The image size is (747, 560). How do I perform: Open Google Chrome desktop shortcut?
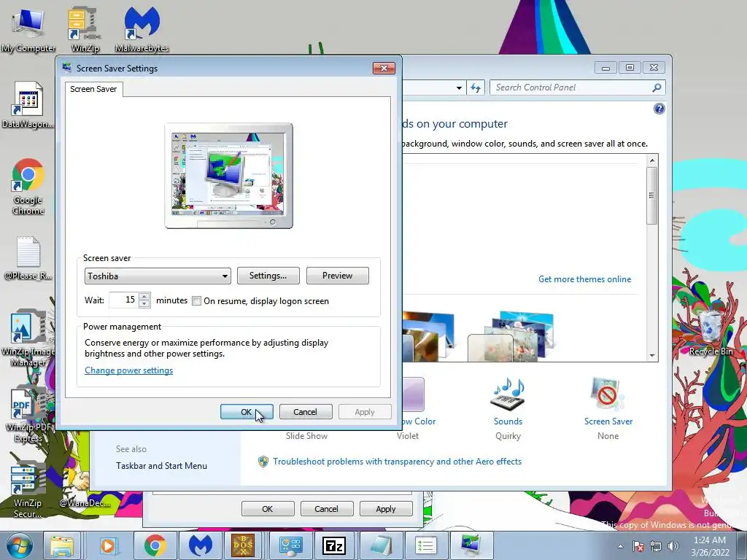[28, 187]
